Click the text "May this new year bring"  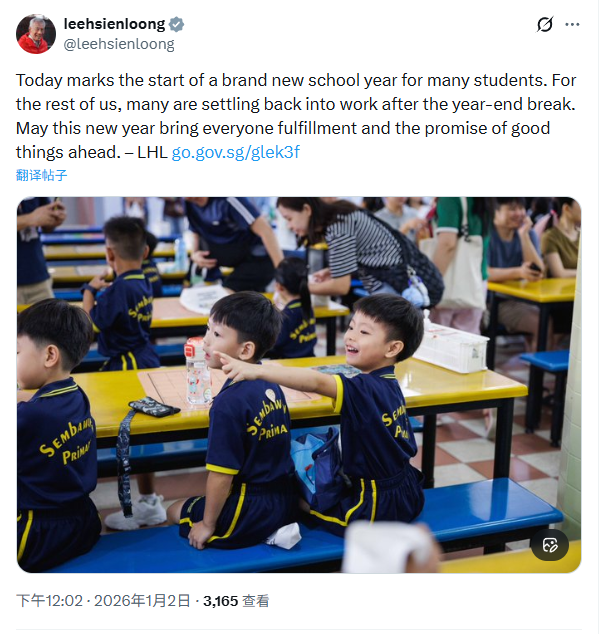click(100, 129)
